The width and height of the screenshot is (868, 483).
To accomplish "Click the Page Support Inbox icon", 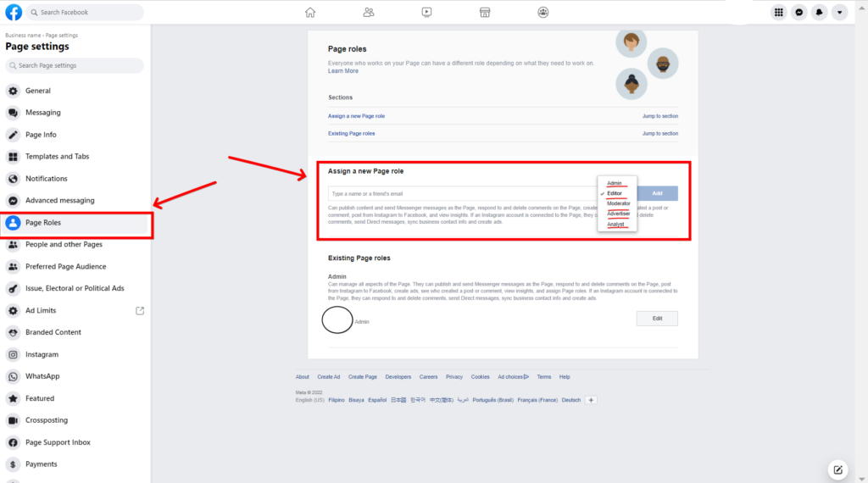I will tap(14, 442).
